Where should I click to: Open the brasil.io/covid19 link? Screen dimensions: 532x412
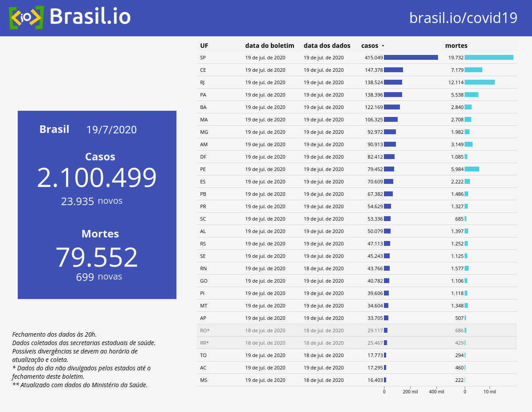click(x=463, y=18)
